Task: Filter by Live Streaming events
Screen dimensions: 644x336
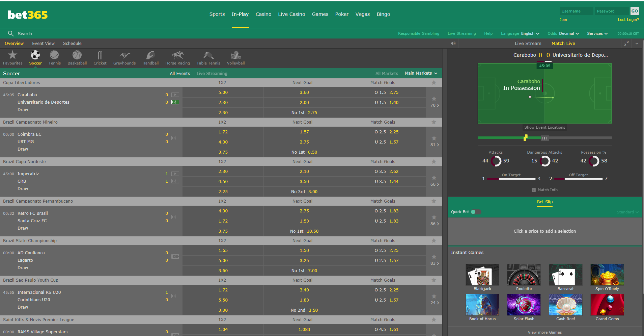Action: (212, 73)
